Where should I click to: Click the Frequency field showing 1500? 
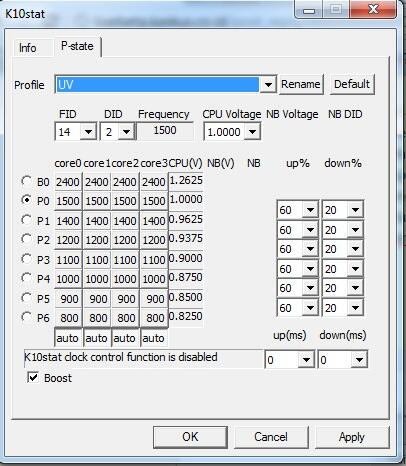coord(165,131)
